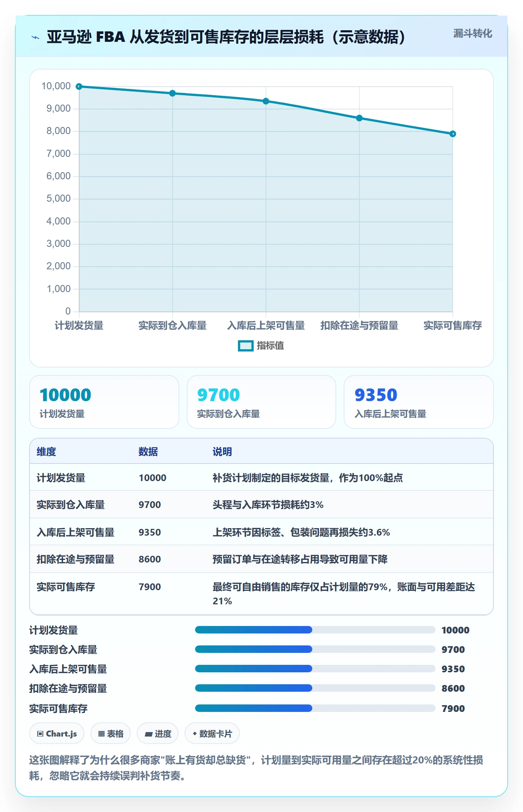The image size is (523, 812).
Task: Click the x-axis label 扣除在途与预留量
Action: pos(359,326)
